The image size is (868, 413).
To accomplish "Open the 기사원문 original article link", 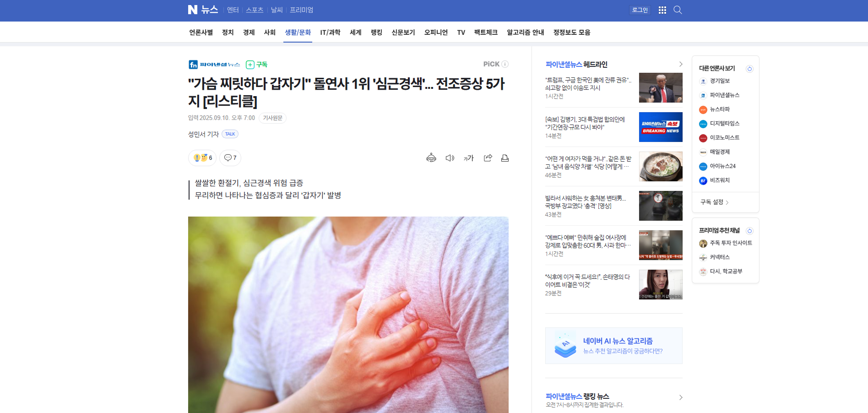I will 272,118.
